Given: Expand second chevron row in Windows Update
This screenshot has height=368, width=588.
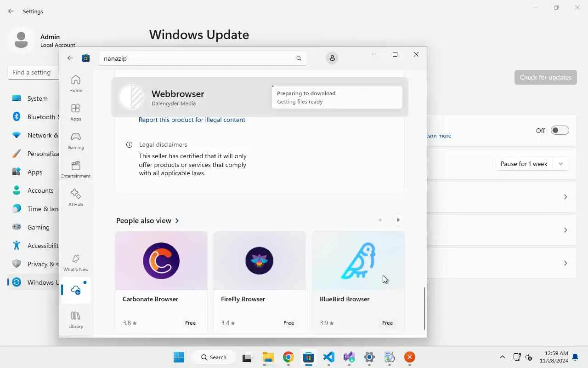Looking at the screenshot, I should point(565,230).
